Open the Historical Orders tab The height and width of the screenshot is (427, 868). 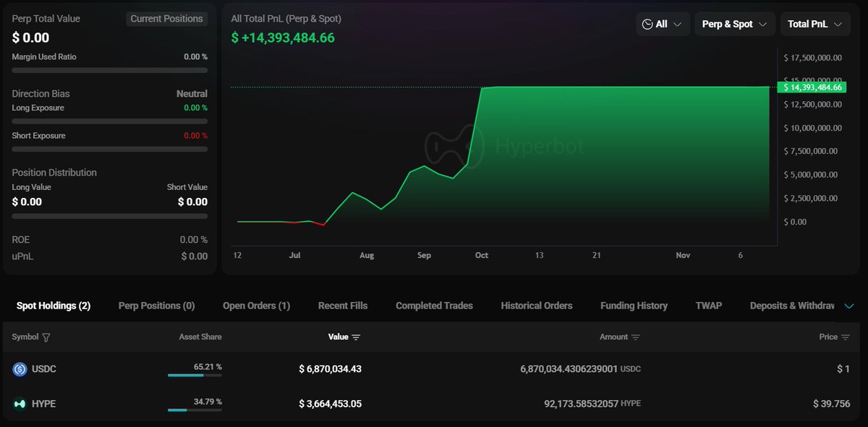pos(537,306)
